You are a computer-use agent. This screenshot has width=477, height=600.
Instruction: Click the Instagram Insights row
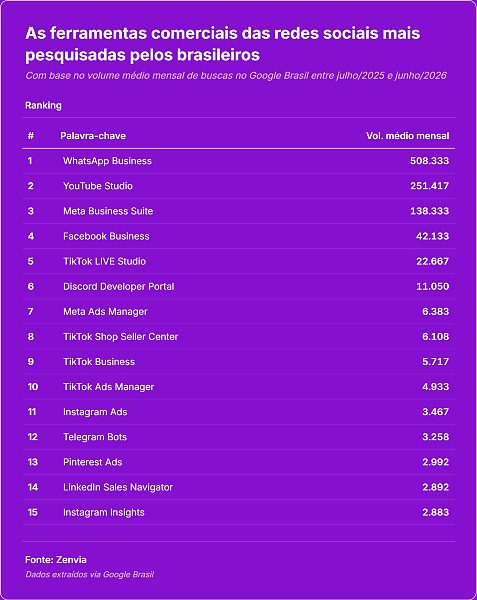[239, 512]
